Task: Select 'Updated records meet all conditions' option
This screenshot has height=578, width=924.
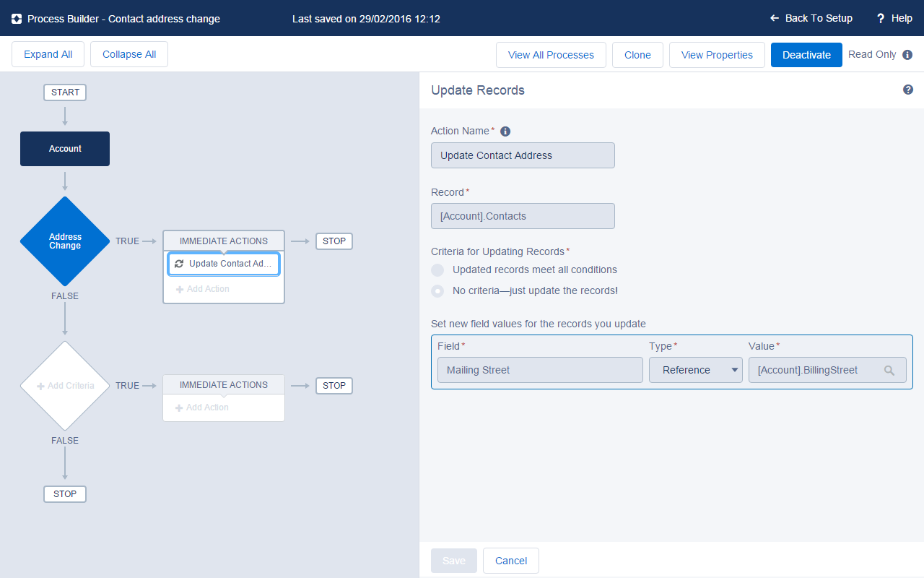Action: pos(437,270)
